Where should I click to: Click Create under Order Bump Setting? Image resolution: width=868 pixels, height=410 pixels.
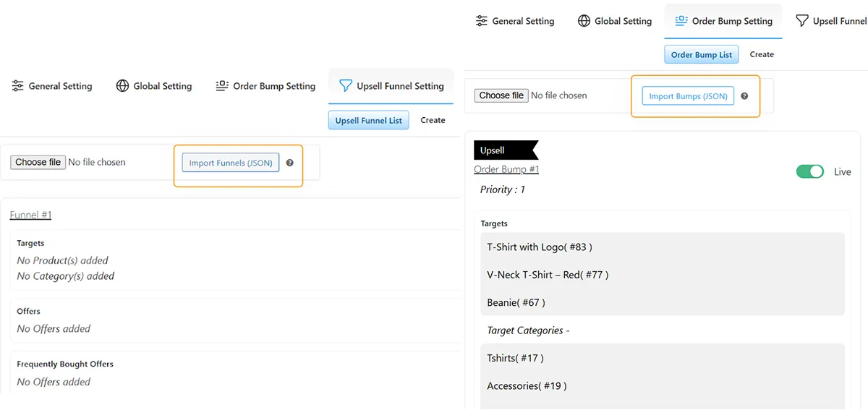(x=762, y=54)
